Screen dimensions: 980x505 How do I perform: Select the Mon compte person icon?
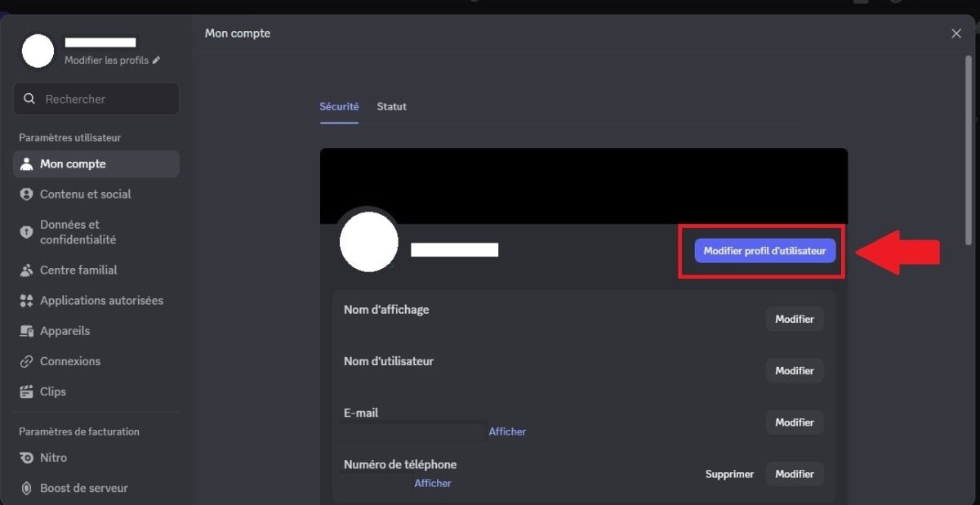27,164
